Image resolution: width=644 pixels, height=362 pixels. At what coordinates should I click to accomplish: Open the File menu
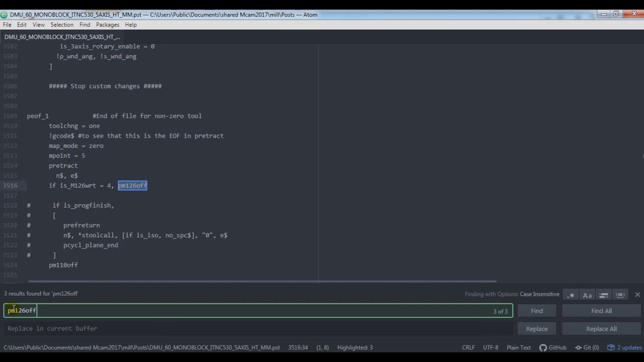8,25
